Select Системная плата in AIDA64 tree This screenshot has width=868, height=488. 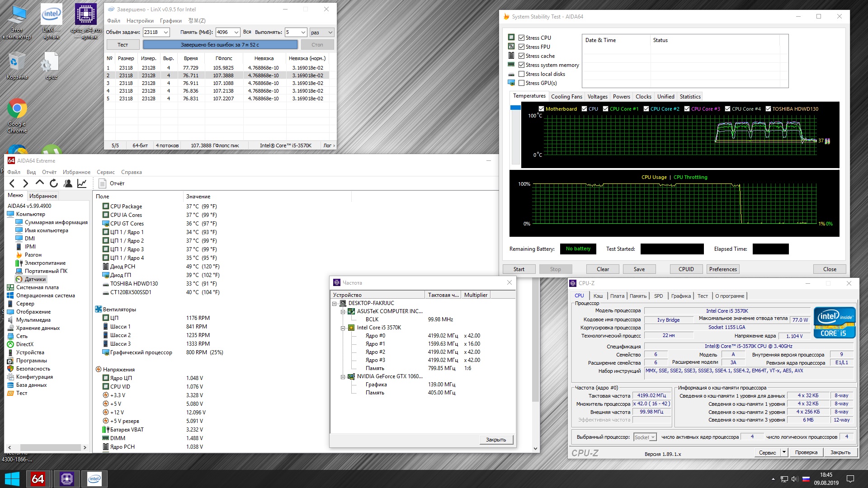click(x=37, y=287)
